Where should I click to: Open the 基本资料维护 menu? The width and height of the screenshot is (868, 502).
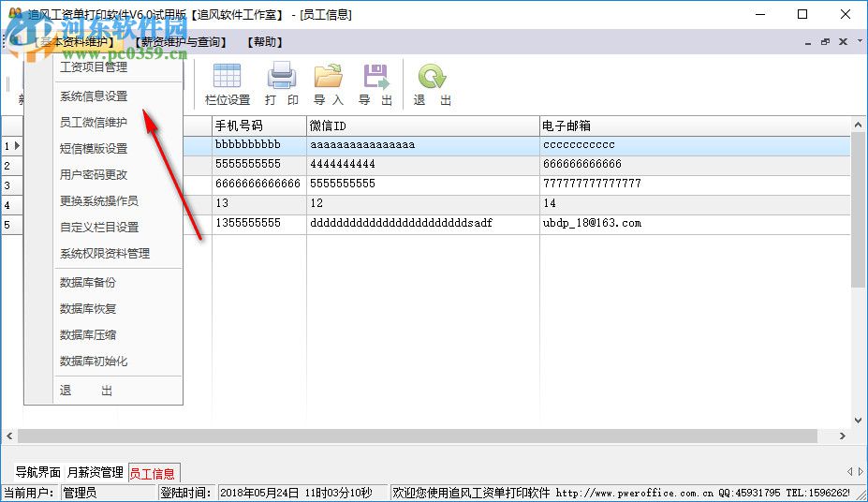(x=74, y=42)
